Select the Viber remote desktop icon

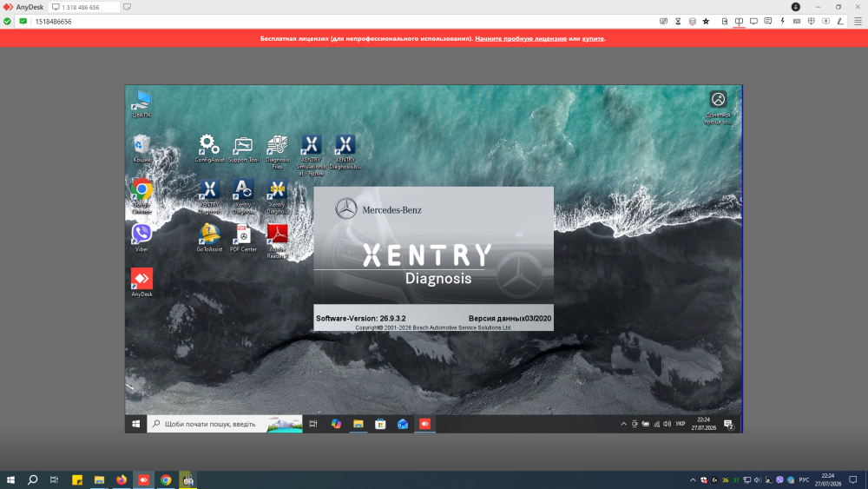point(141,238)
